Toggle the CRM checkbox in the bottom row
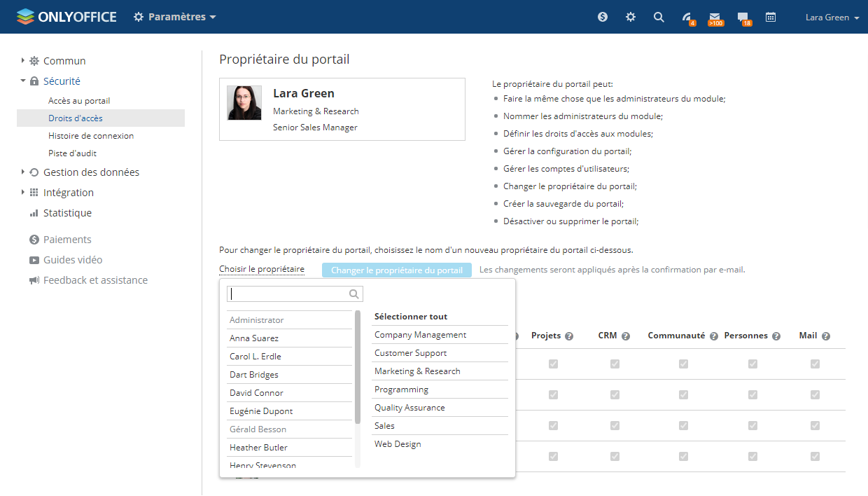Viewport: 868px width, 496px height. [615, 457]
